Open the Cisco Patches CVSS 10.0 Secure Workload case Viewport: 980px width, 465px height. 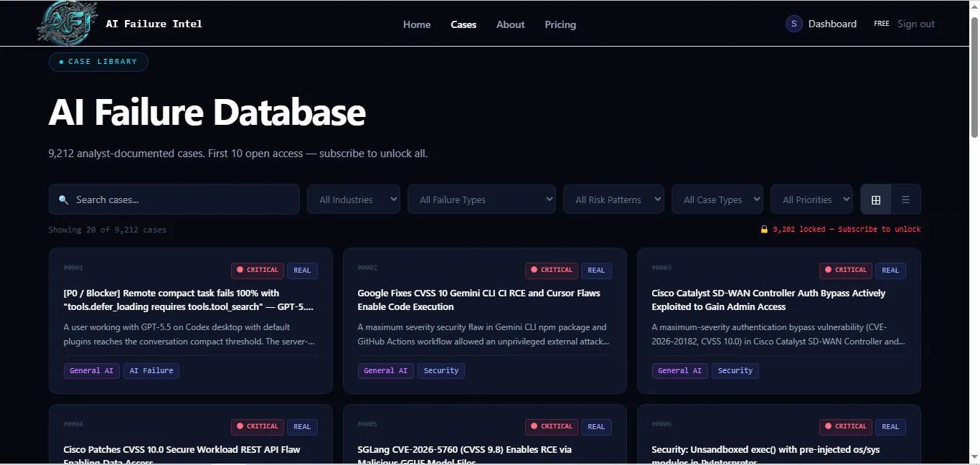click(x=191, y=435)
